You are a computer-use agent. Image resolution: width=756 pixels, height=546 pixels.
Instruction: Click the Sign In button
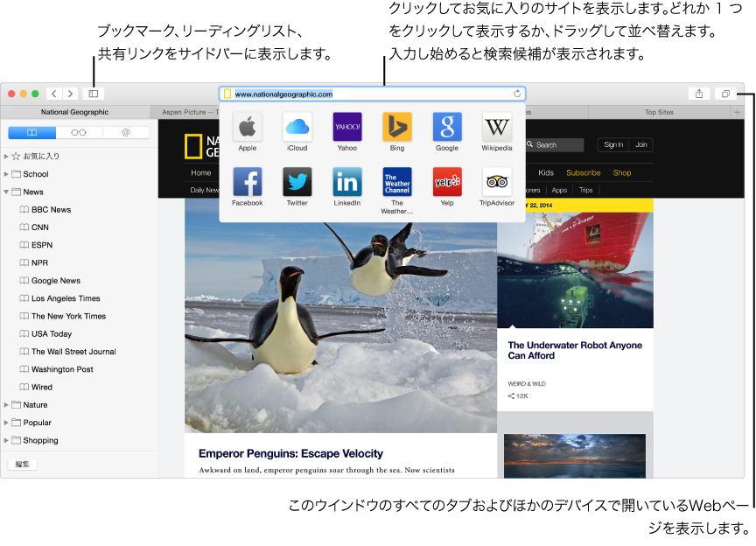613,144
